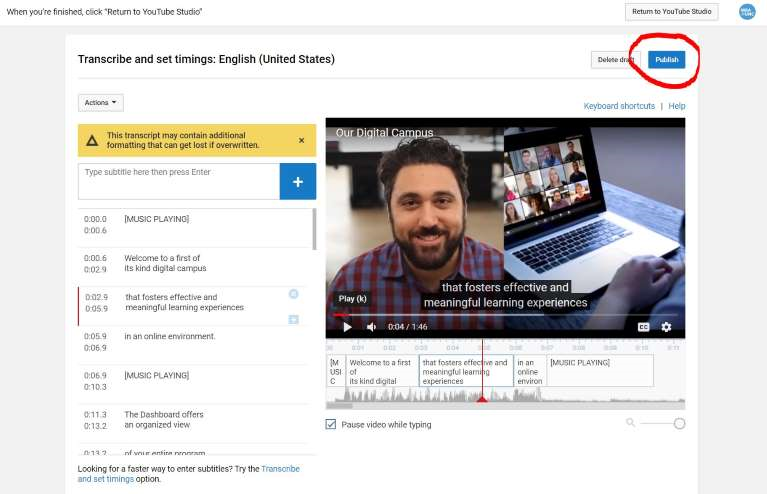The width and height of the screenshot is (767, 494).
Task: Click the 'Type subtitle here' input field
Action: click(178, 181)
